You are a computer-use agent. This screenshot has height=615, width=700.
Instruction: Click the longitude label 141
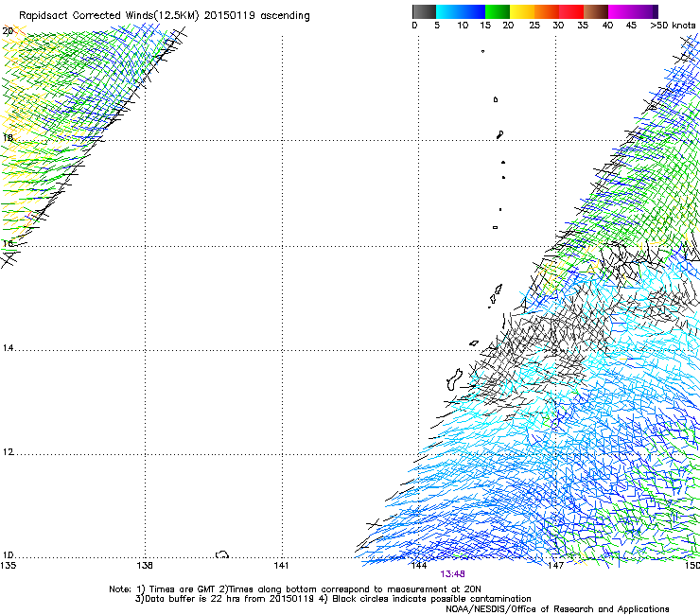click(281, 566)
